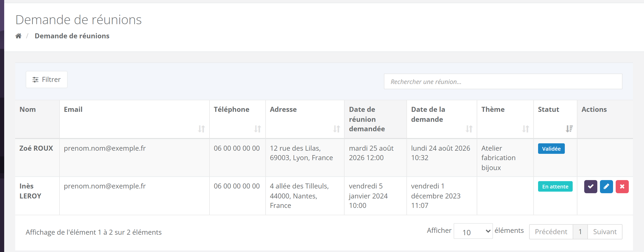Select the Inès LEROY name cell
Screen dimensions: 644x252
(37, 196)
